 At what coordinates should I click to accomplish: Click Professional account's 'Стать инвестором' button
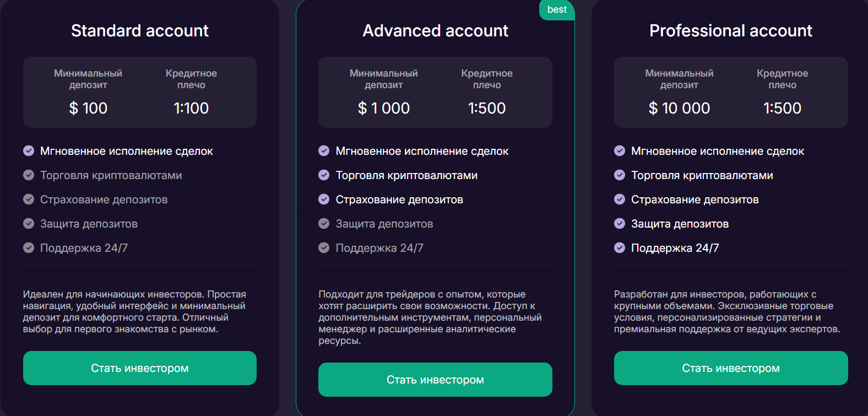point(730,368)
